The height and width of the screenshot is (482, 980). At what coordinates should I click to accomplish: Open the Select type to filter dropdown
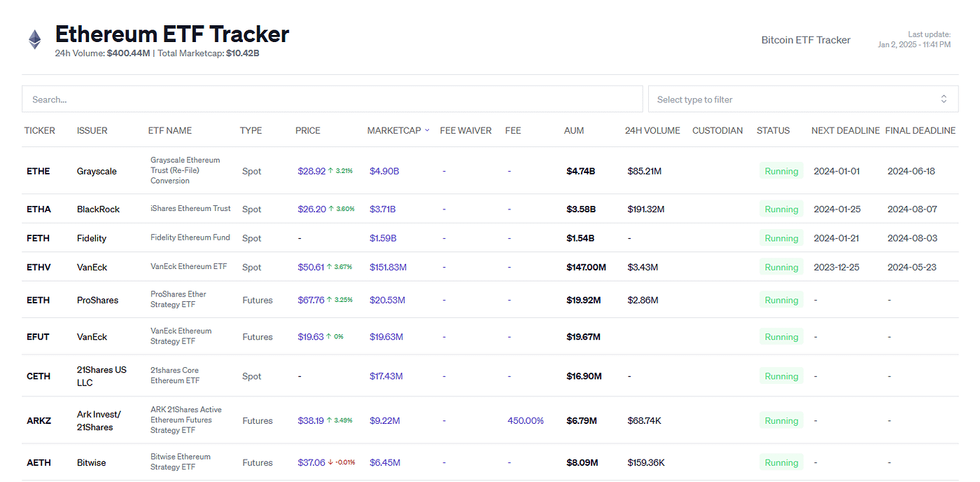pyautogui.click(x=803, y=99)
